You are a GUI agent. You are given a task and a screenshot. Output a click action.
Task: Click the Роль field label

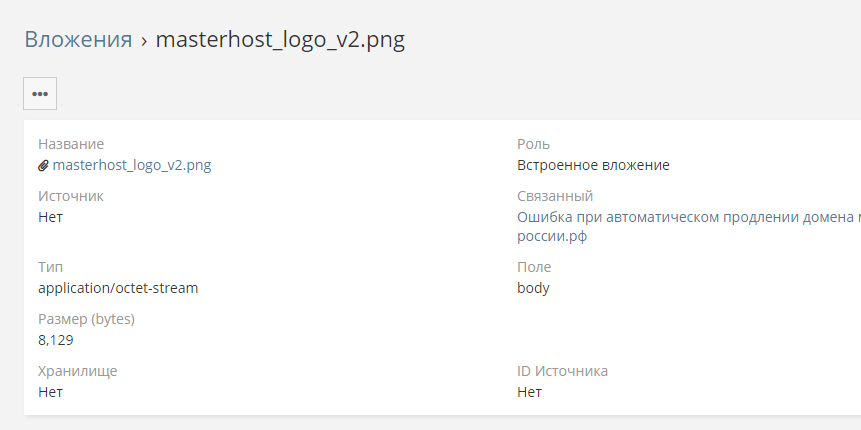(533, 144)
